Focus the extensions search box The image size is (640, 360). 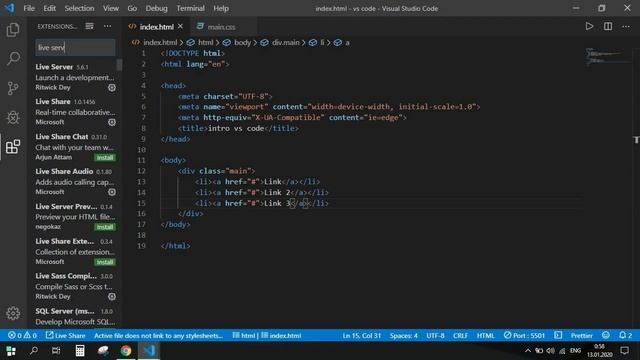click(x=75, y=47)
